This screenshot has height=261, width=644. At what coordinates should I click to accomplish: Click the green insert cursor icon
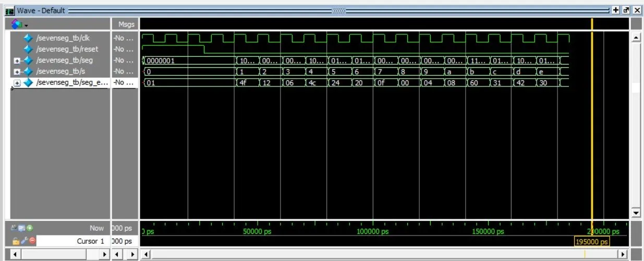coord(29,228)
